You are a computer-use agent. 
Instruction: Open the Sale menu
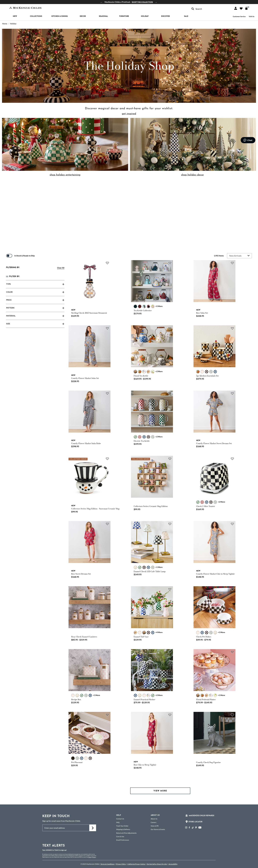pos(186,16)
